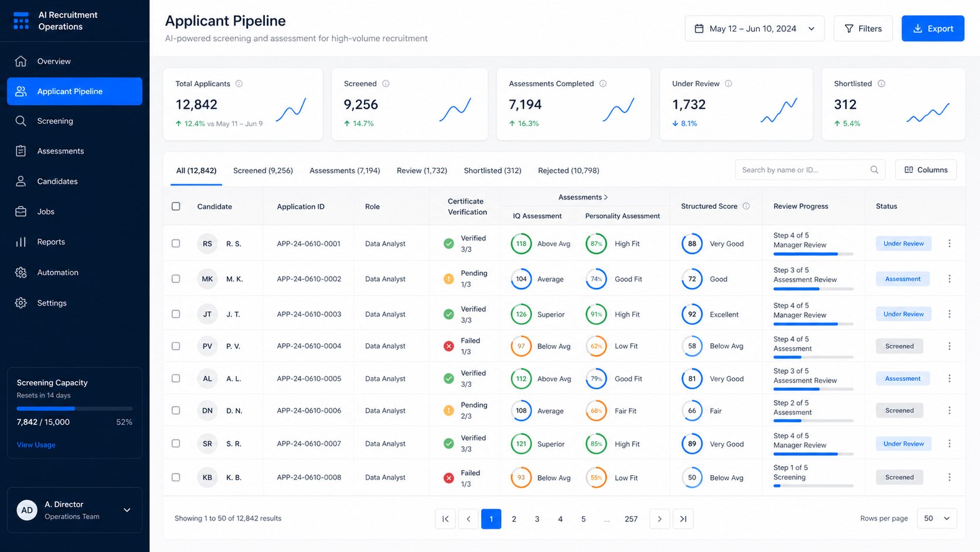Open Reports via its bar chart icon
This screenshot has height=552, width=980.
[x=21, y=242]
